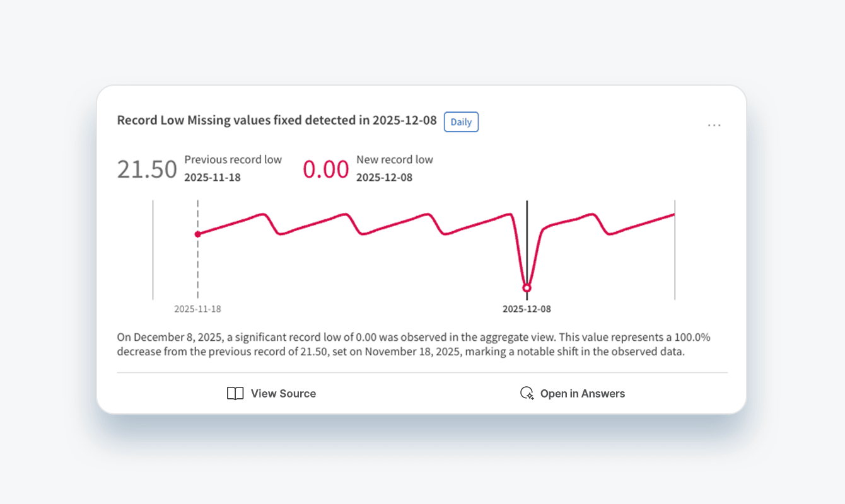Click the filled dot where the trend line starts
845x504 pixels.
point(199,234)
